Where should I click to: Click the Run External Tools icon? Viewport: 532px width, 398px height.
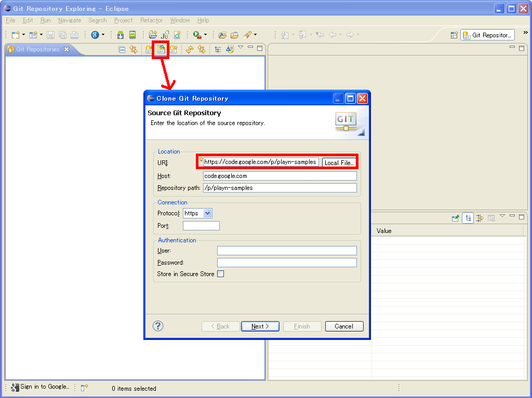point(197,35)
